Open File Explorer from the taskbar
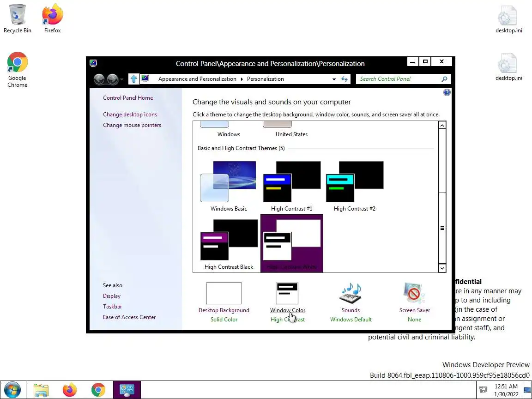The image size is (532, 399). (41, 390)
